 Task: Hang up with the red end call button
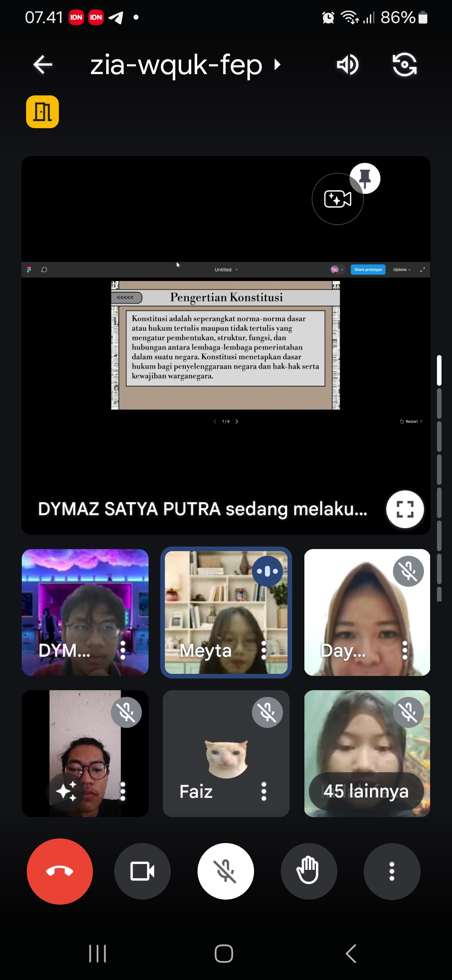60,871
